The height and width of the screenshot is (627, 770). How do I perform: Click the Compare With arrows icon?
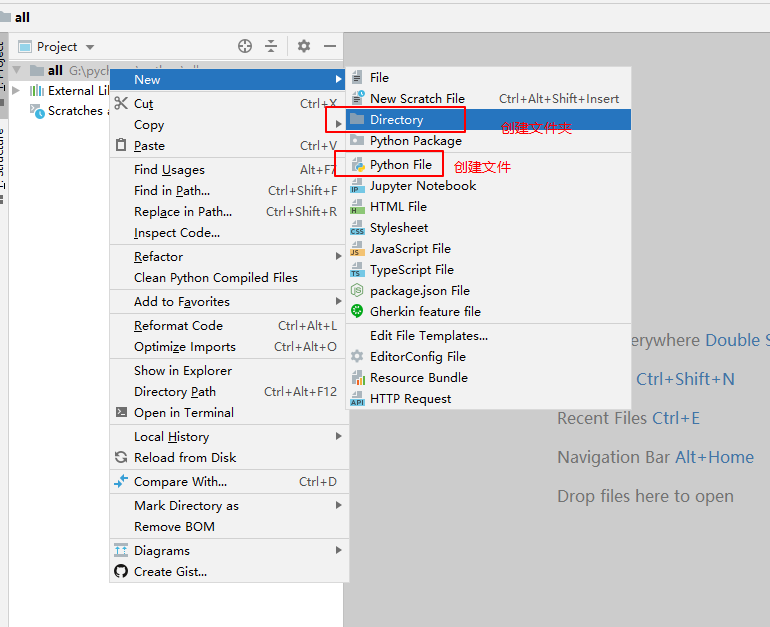pyautogui.click(x=121, y=481)
